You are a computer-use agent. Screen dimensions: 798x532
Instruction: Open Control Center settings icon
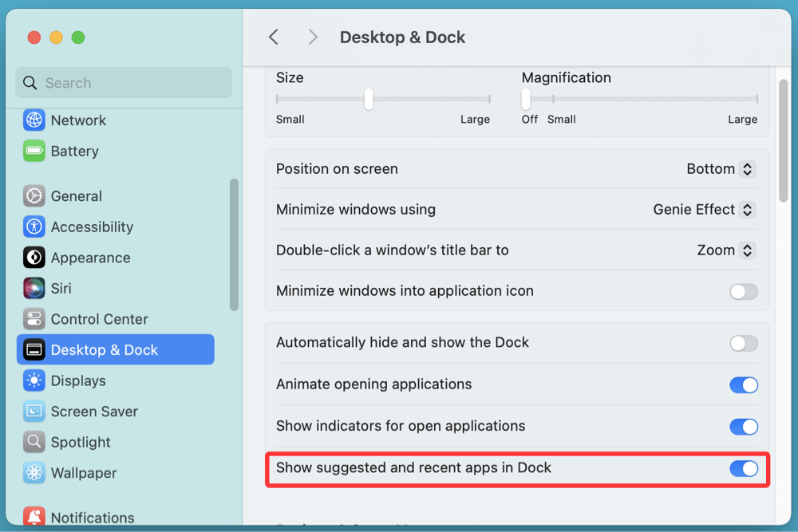click(x=34, y=318)
